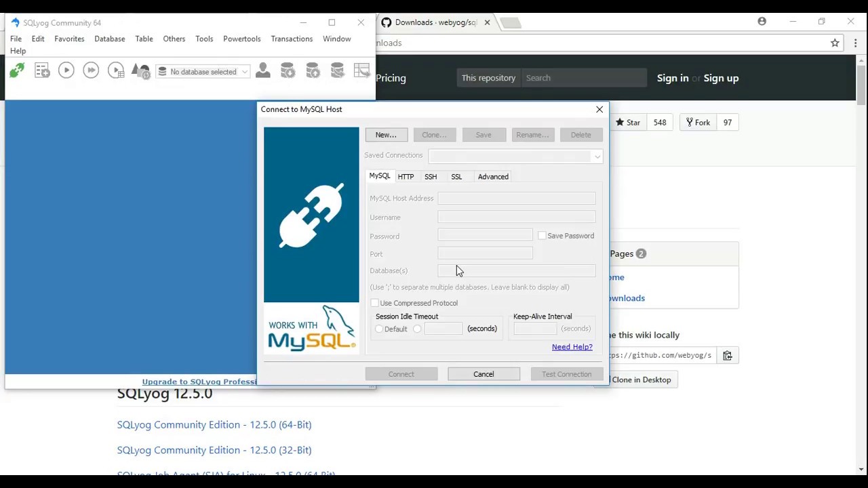Screen dimensions: 868x488
Task: Open the Favorites menu
Action: 69,39
